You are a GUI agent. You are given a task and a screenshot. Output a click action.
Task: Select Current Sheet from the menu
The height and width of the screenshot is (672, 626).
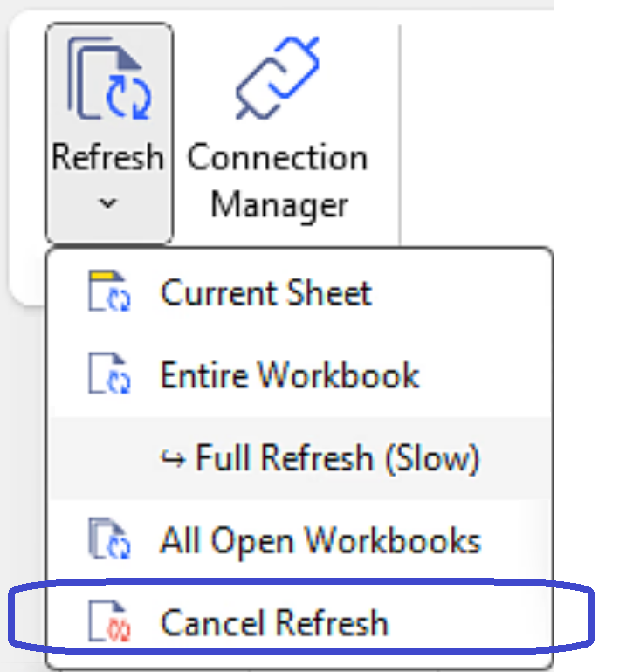(x=265, y=292)
